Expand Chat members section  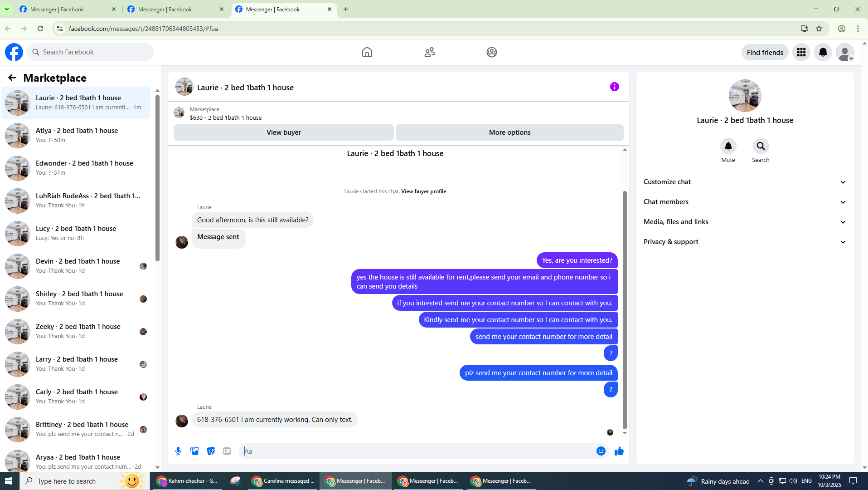click(745, 202)
